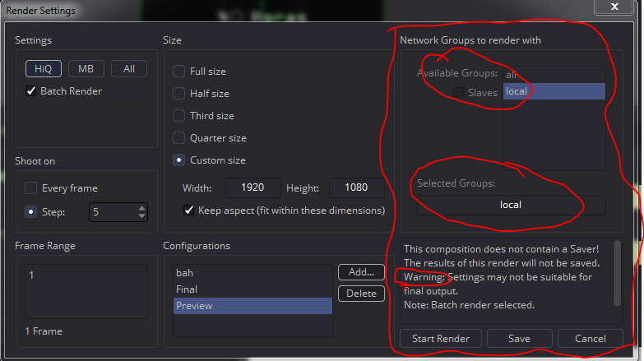The width and height of the screenshot is (644, 361).
Task: Select the Final configuration
Action: click(253, 289)
